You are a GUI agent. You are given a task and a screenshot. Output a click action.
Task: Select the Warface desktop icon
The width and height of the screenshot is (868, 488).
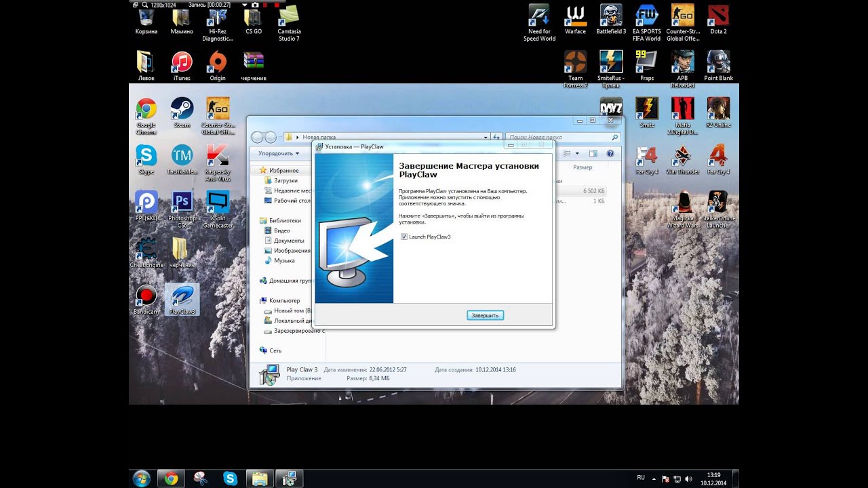tap(575, 19)
